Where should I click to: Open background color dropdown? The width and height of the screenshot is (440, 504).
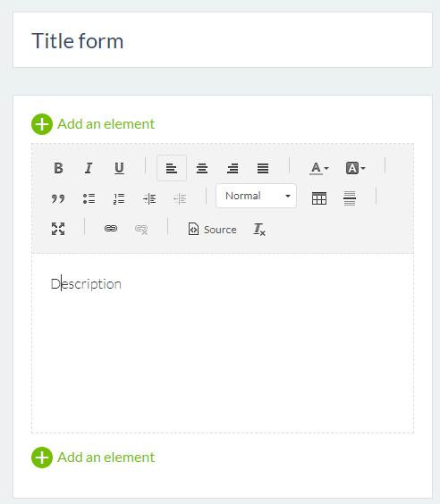(355, 168)
